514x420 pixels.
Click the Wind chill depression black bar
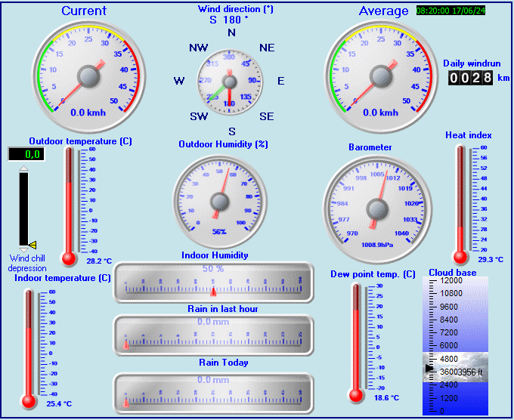click(x=23, y=207)
